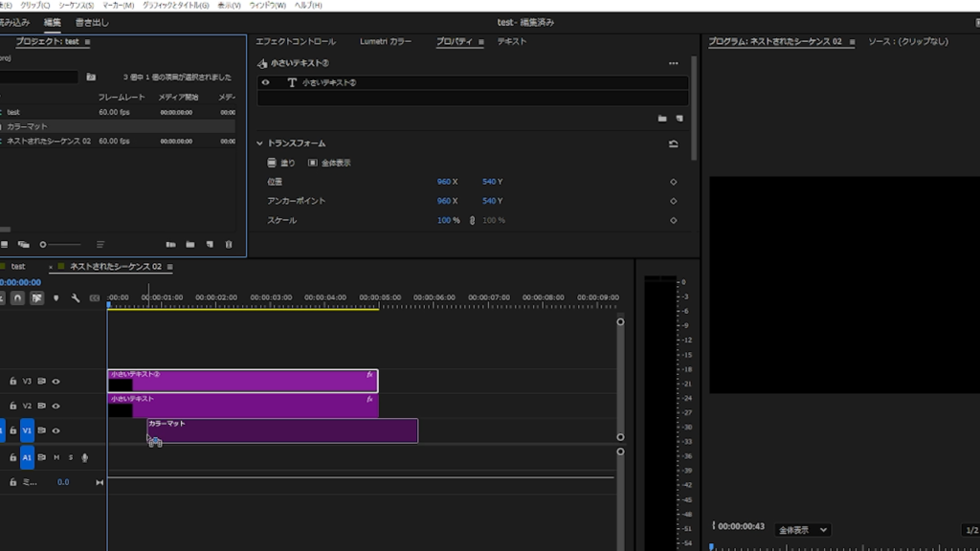The image size is (980, 551).
Task: Switch project panel to freeform view
Action: pos(24,244)
